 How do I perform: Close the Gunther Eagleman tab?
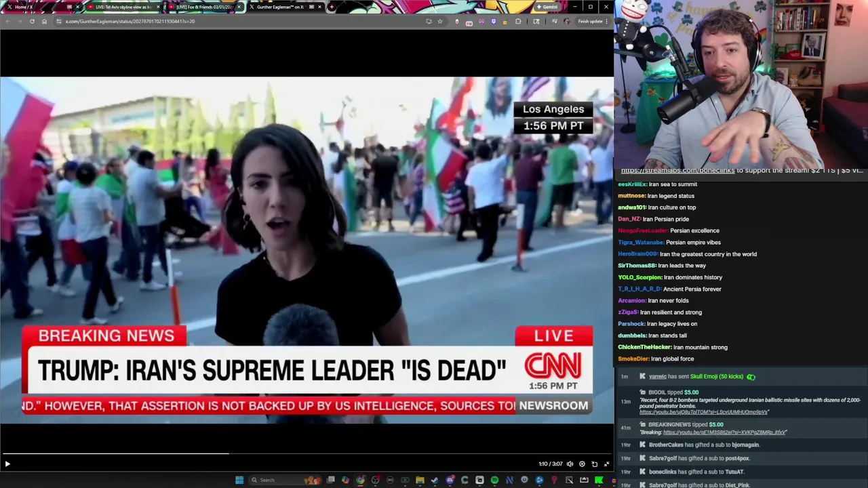319,7
